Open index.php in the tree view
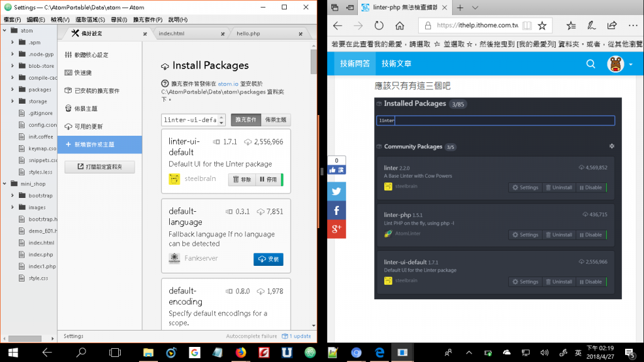644x362 pixels. 40,255
